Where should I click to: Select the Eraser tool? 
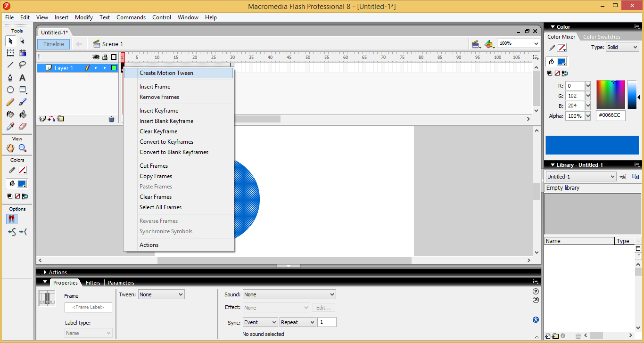(x=22, y=126)
